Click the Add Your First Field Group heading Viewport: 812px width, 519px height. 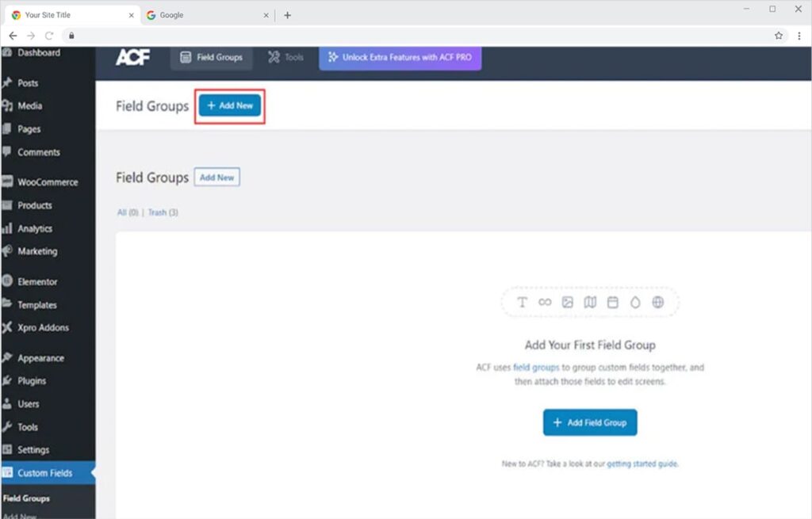click(590, 345)
